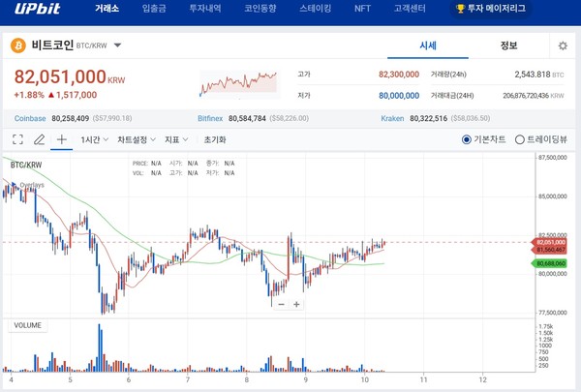The height and width of the screenshot is (392, 581).
Task: Open the chart settings gear icon
Action: [563, 45]
